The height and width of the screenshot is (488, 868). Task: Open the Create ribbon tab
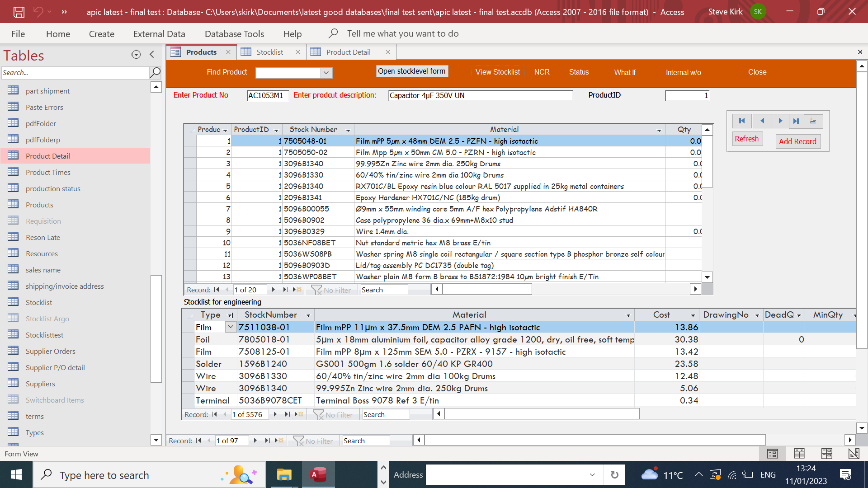(x=102, y=33)
